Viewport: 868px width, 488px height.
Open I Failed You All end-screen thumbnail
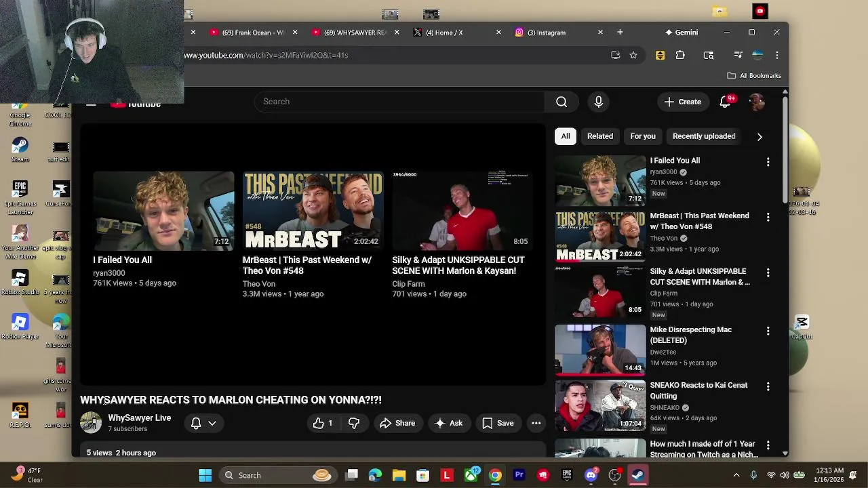click(163, 211)
